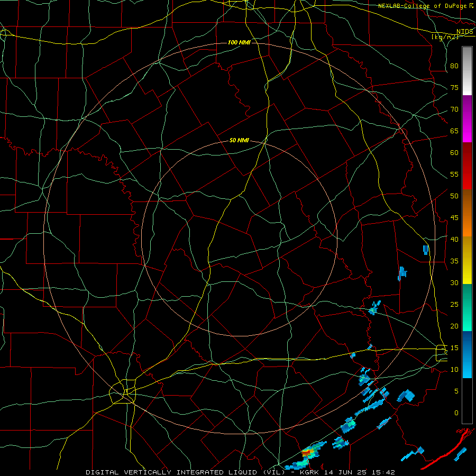Image resolution: width=476 pixels, height=476 pixels.
Task: Click the "15" value on the color scale
Action: (454, 347)
